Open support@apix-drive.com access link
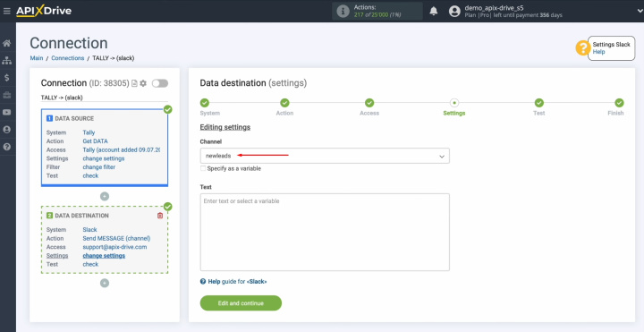The height and width of the screenshot is (332, 644). coord(114,247)
